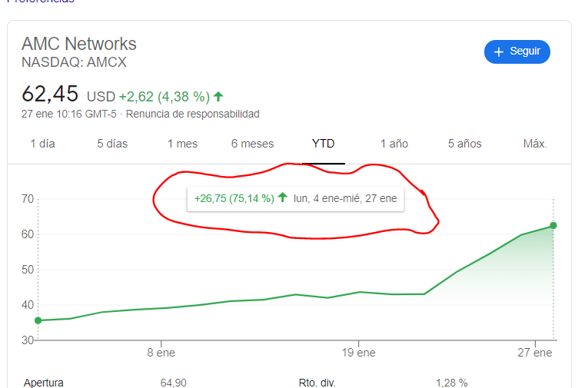
Task: Click the 27 ene 10:16 GMT-5 timestamp
Action: point(69,114)
